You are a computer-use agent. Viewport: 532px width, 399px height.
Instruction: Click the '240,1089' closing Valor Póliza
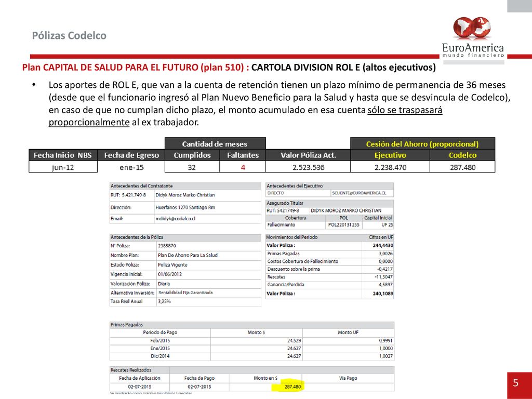point(383,294)
